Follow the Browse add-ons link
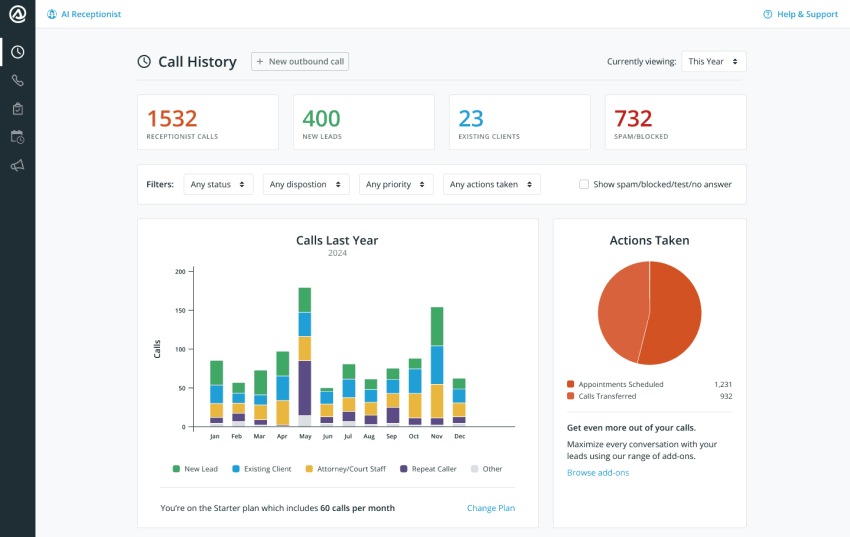Image resolution: width=850 pixels, height=537 pixels. pyautogui.click(x=598, y=472)
